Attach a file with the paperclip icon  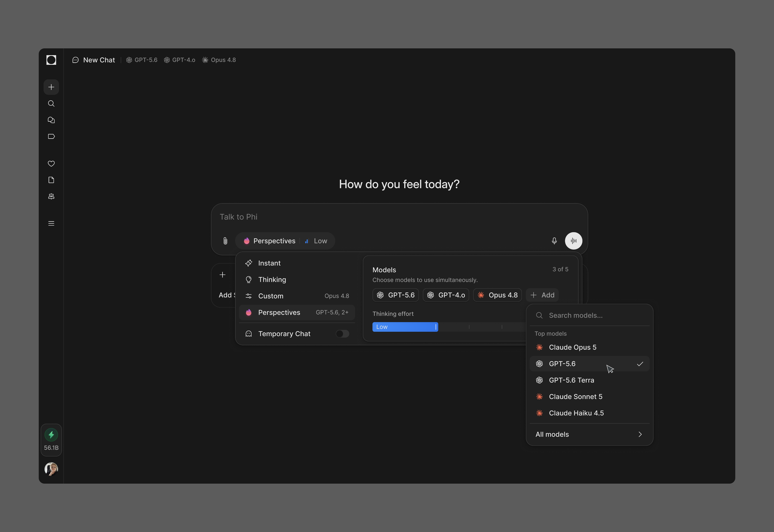(x=225, y=241)
